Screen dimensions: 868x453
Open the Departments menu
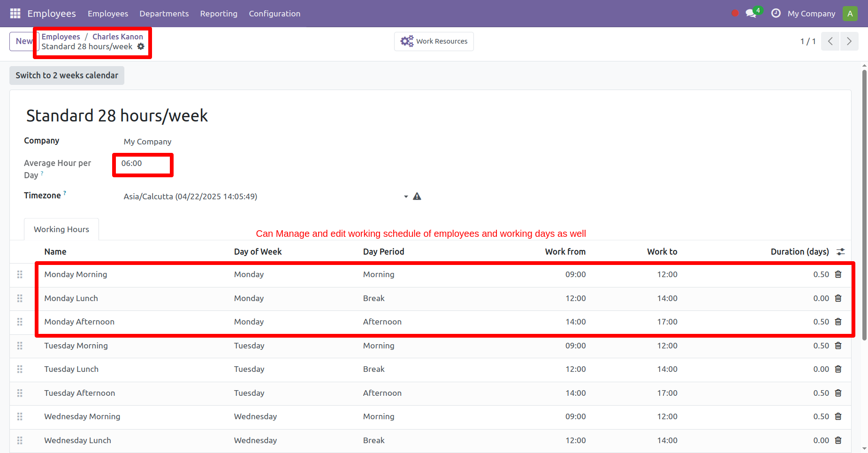[x=164, y=14]
